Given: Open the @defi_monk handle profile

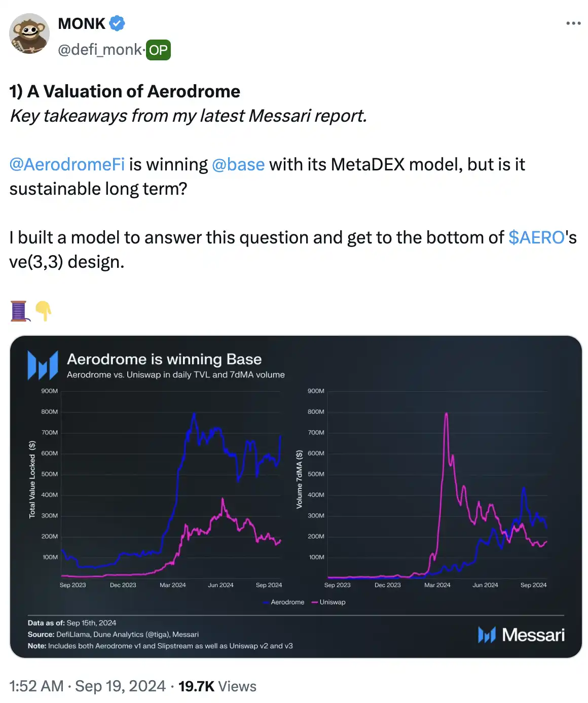Looking at the screenshot, I should tap(100, 50).
